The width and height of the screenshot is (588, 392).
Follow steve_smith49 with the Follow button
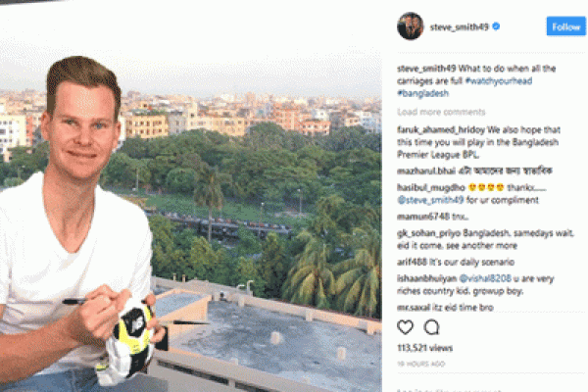[x=565, y=26]
